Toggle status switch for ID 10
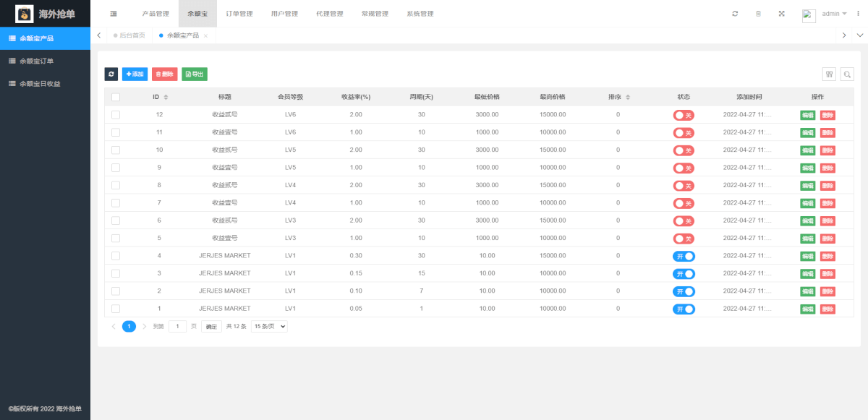 click(x=684, y=150)
